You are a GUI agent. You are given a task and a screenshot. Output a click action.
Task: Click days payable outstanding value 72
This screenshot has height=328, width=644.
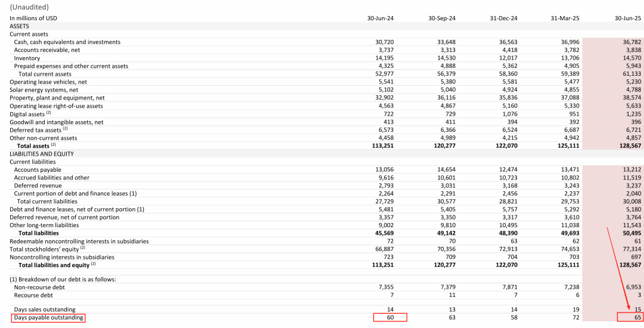pyautogui.click(x=576, y=317)
